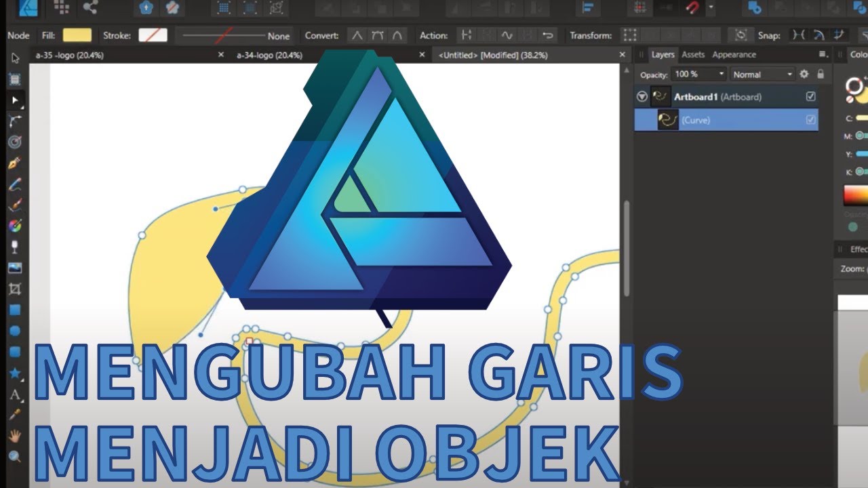The image size is (868, 488).
Task: Toggle the layer lock icon
Action: coord(821,74)
